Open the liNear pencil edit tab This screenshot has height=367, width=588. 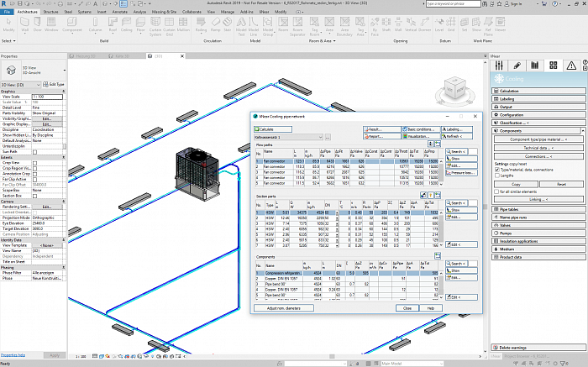(x=517, y=66)
